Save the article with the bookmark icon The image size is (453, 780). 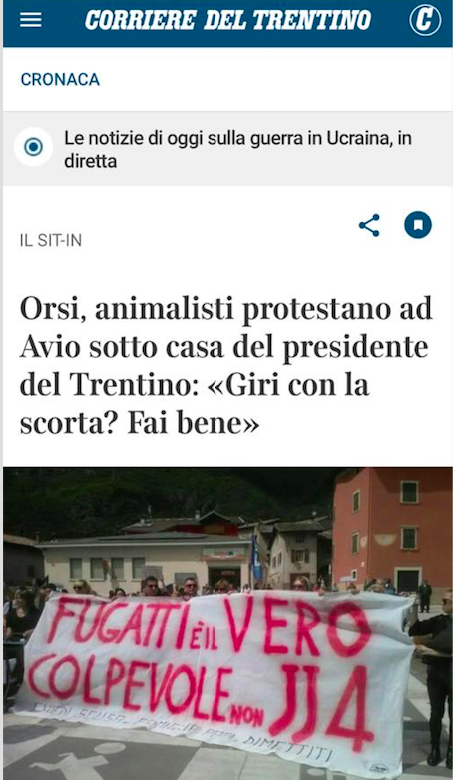pos(418,225)
